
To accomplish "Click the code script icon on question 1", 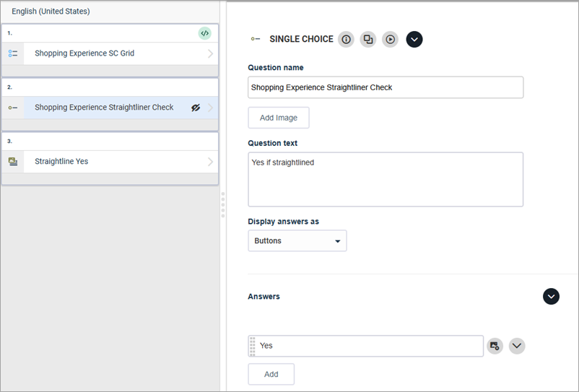I will pos(205,33).
